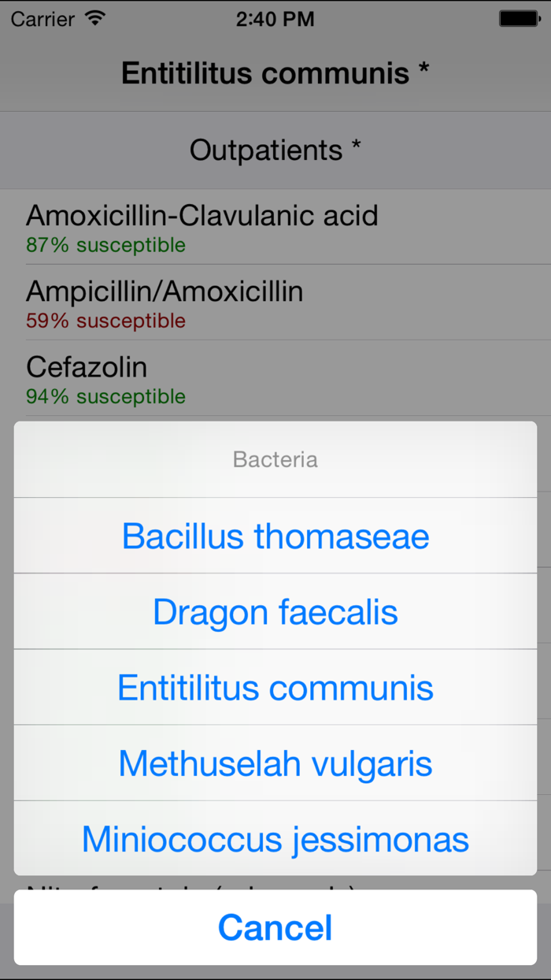Viewport: 551px width, 980px height.
Task: Tap Cancel to dismiss the bacteria picker
Action: click(x=275, y=927)
